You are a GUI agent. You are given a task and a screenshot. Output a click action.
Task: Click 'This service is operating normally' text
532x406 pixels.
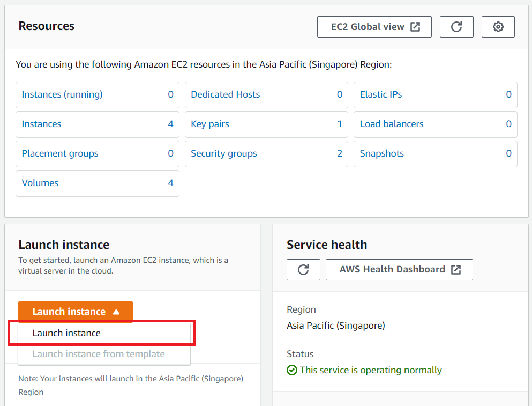point(371,370)
